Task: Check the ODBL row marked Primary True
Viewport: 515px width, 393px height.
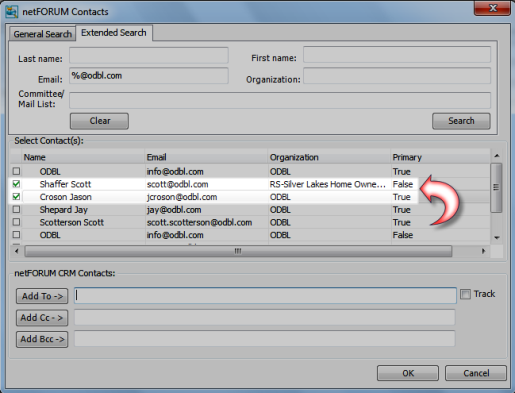Action: 16,171
